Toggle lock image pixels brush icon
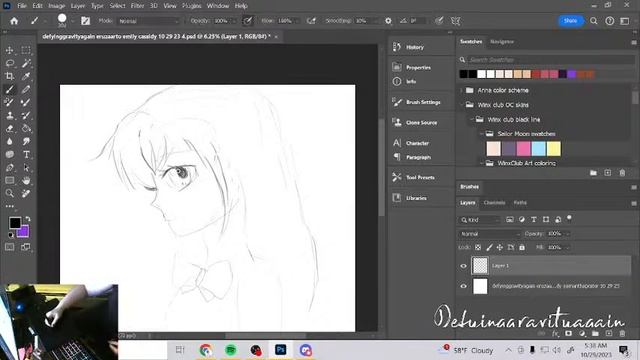 (489, 247)
